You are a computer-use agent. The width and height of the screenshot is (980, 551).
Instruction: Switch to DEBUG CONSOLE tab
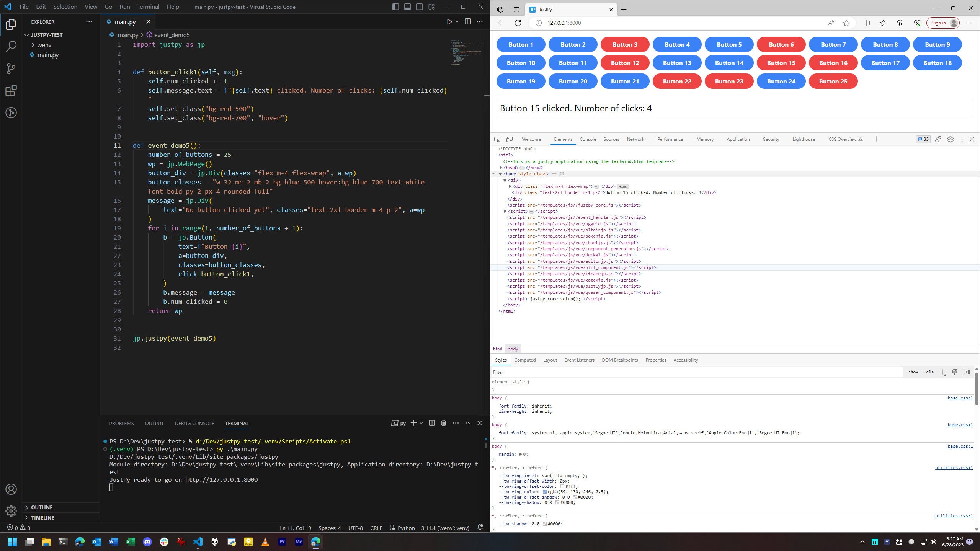[x=194, y=423]
